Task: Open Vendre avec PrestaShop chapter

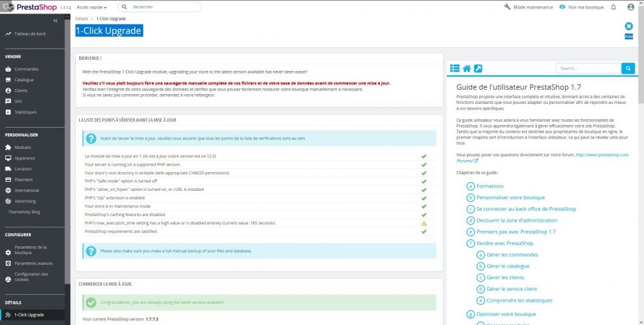Action: 505,243
